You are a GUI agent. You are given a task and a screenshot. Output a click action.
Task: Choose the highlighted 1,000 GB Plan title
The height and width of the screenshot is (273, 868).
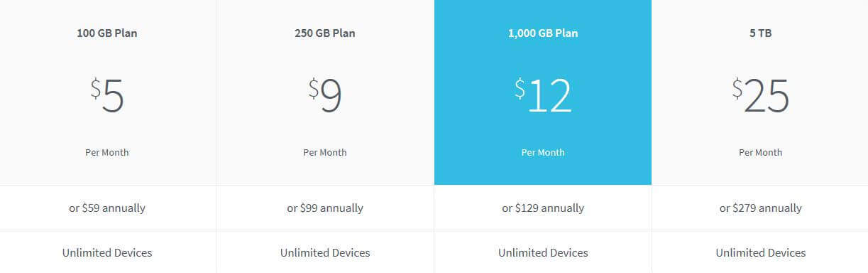tap(543, 33)
